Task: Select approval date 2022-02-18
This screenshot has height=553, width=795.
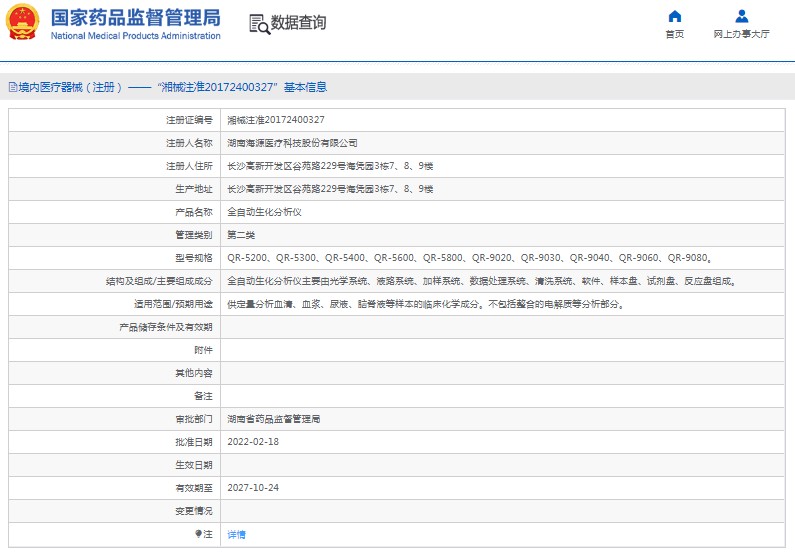Action: [253, 442]
